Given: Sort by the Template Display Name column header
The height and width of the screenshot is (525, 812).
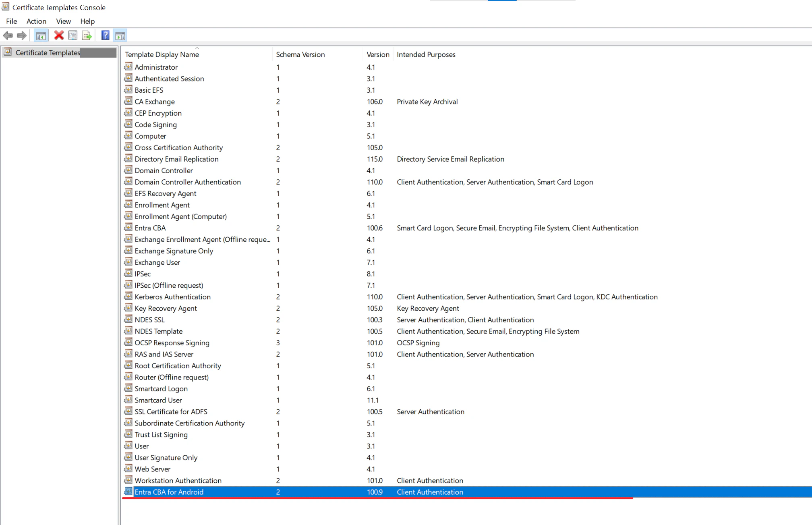Looking at the screenshot, I should point(197,54).
